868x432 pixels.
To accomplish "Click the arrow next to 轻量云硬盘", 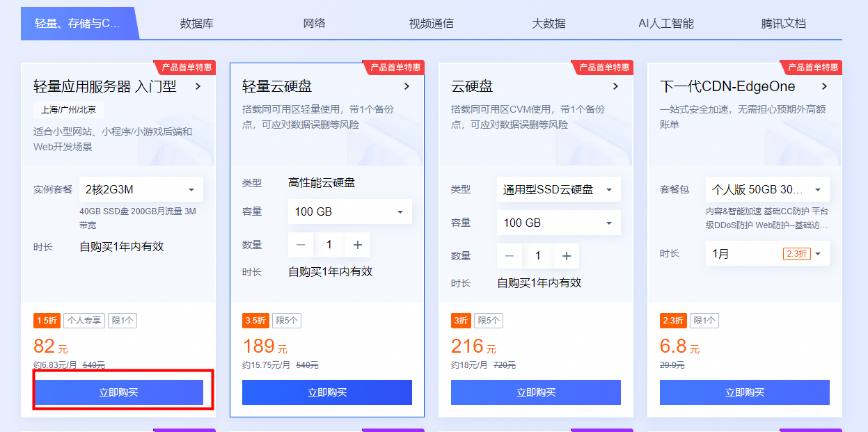I will coord(407,86).
